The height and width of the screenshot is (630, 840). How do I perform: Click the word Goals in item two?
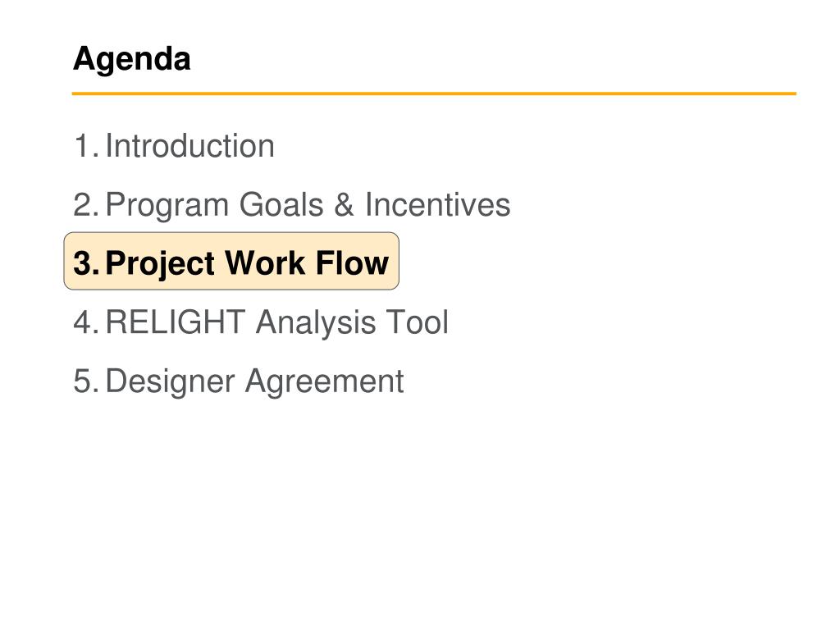281,204
